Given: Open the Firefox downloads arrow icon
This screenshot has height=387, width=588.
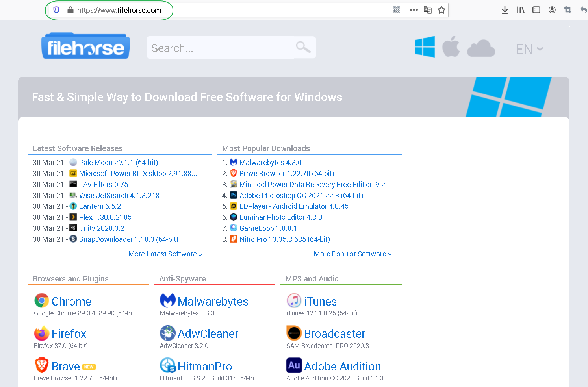Looking at the screenshot, I should click(505, 10).
